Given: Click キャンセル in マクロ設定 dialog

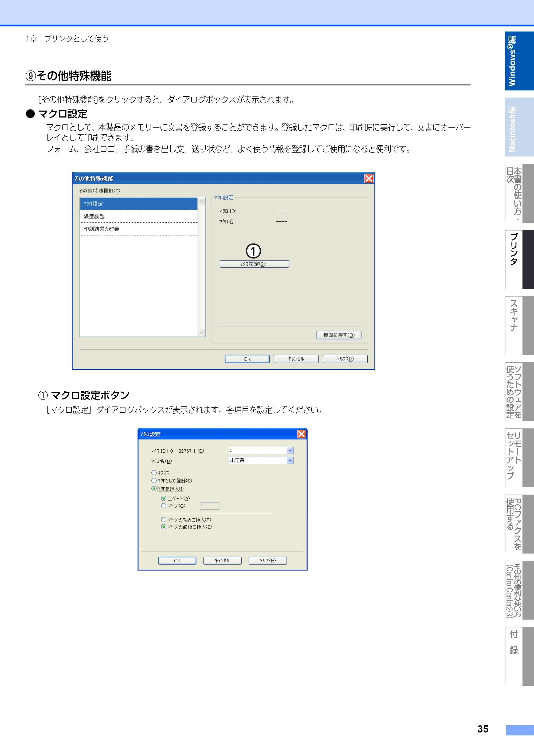Looking at the screenshot, I should tap(222, 561).
